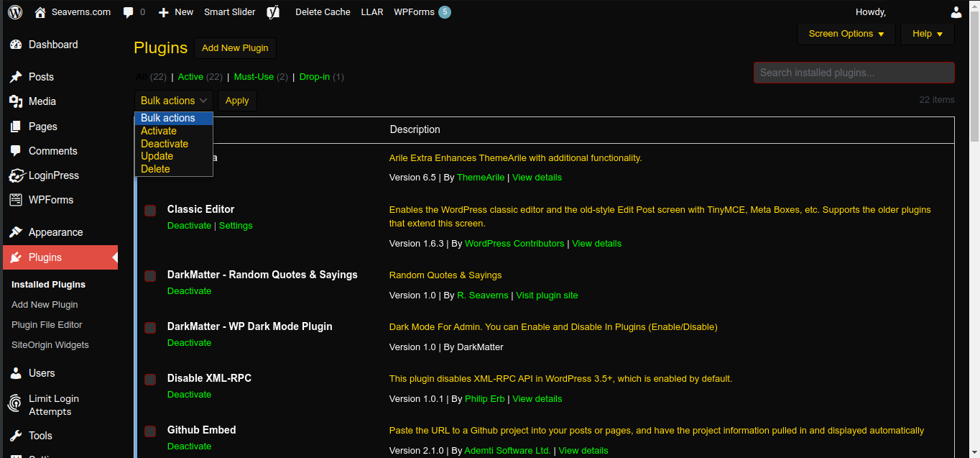This screenshot has height=458, width=980.
Task: Open the Bulk actions dropdown
Action: pos(174,101)
